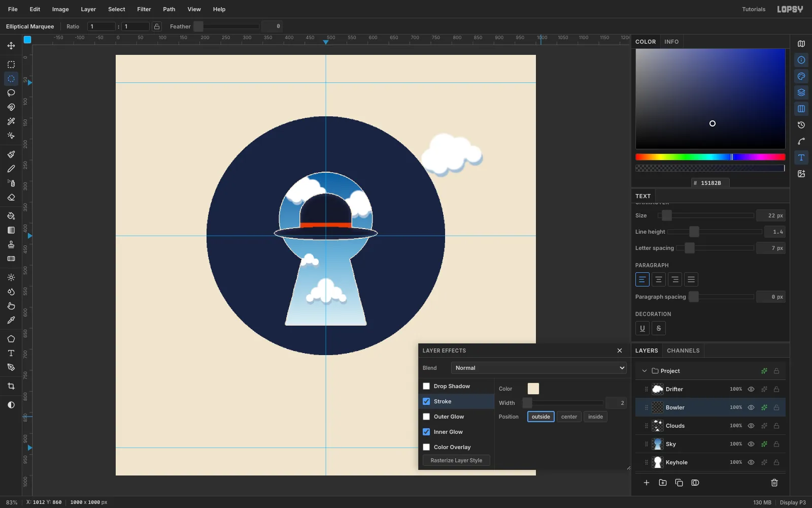Disable the Inner Glow effect checkbox
This screenshot has height=508, width=812.
(426, 432)
